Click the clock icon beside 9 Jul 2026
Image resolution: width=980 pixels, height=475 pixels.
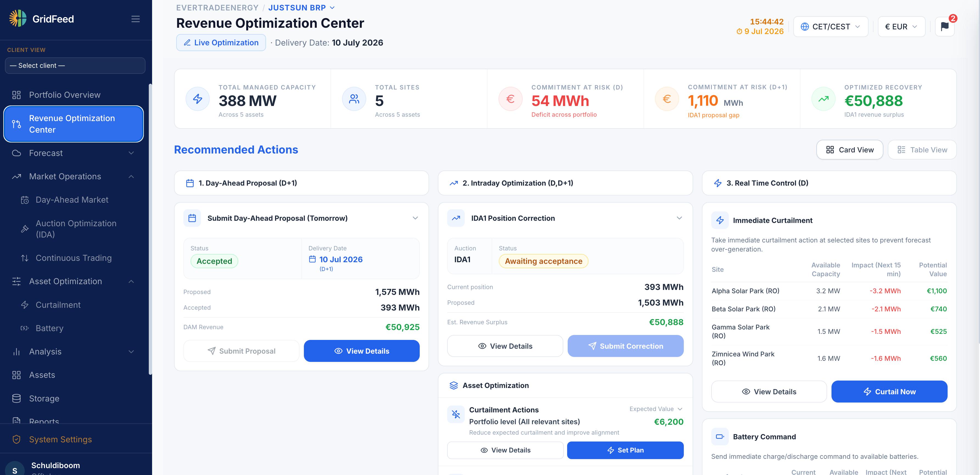(739, 32)
